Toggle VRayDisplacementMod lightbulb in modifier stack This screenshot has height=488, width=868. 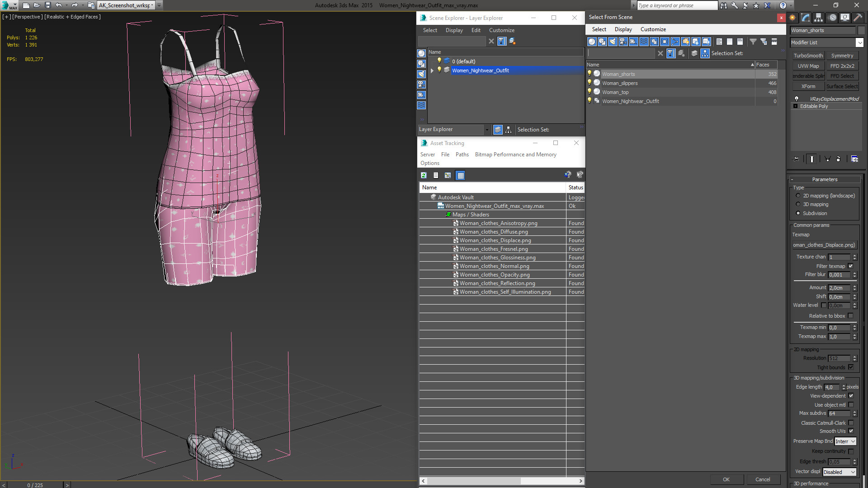797,99
